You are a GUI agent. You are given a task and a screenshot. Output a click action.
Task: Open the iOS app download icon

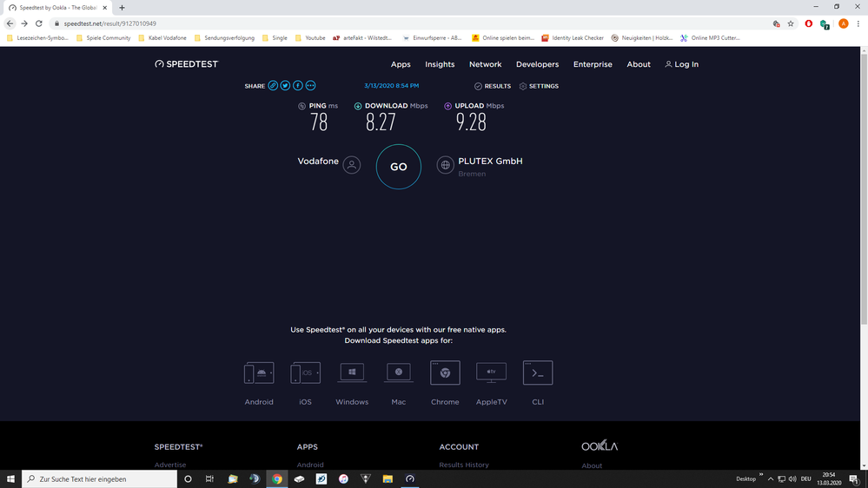click(x=306, y=373)
